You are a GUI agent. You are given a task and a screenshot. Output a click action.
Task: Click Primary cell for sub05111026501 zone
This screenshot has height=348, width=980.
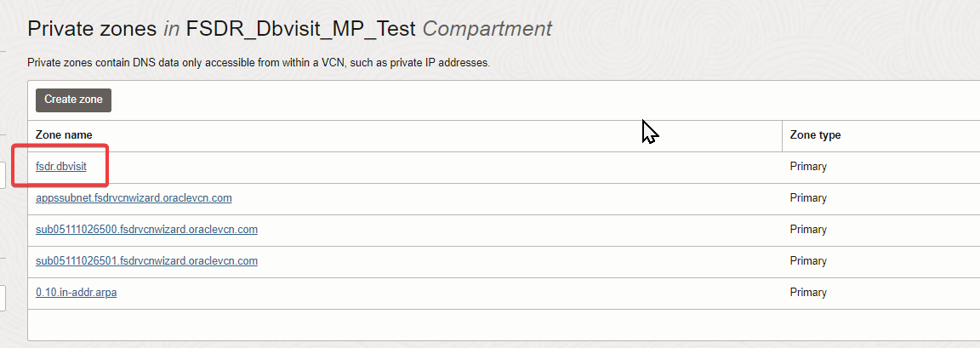click(808, 260)
